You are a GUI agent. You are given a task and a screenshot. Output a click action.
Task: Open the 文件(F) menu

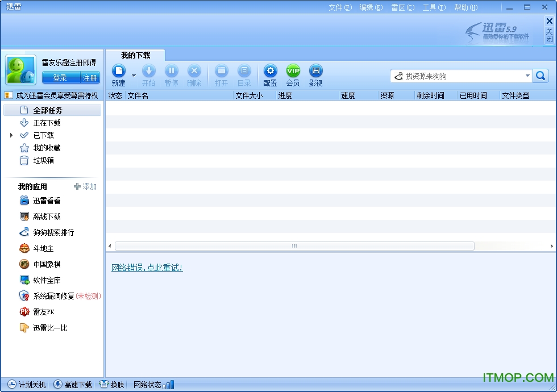tap(340, 7)
